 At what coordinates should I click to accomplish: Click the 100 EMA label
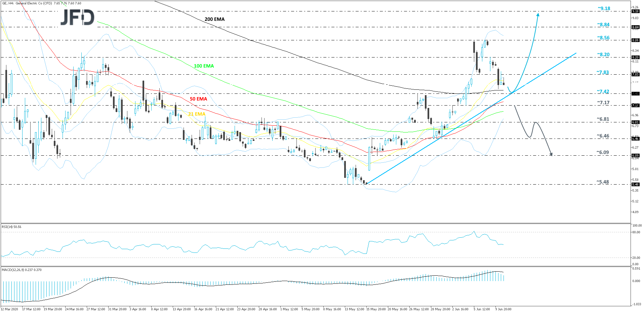204,66
